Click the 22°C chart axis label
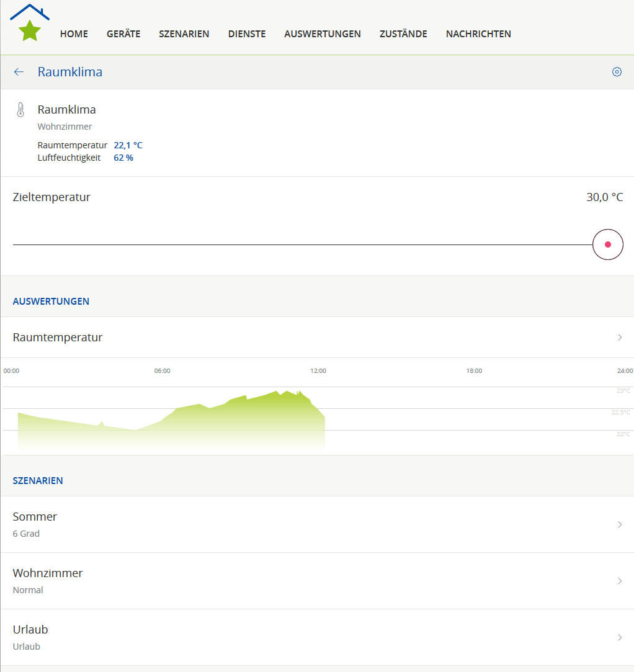 623,434
